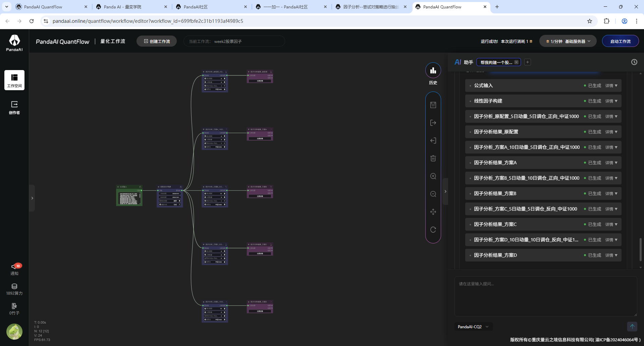The width and height of the screenshot is (644, 346).
Task: Click the 因子分析_方案D_10日动量_10日调仓_反向 row
Action: point(543,240)
